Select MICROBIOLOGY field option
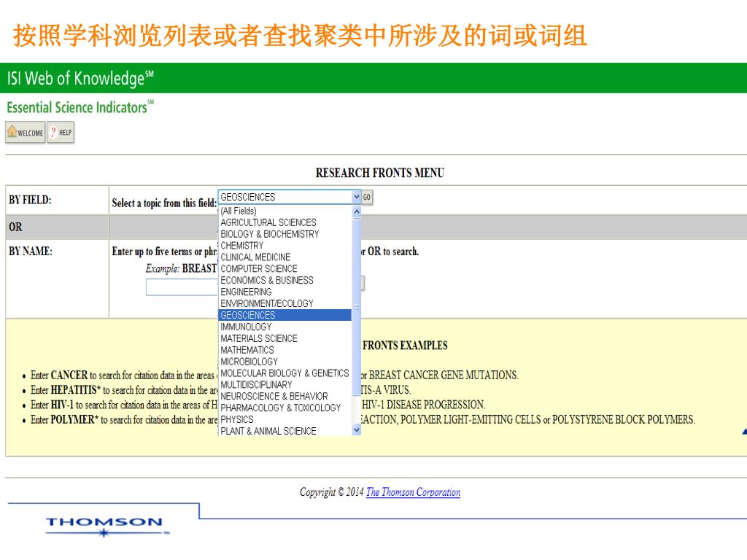Viewport: 747px width, 560px height. tap(285, 362)
